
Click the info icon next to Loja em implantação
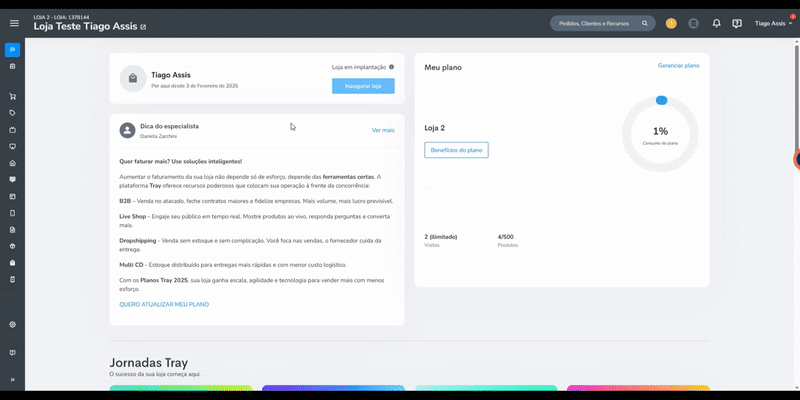[391, 67]
